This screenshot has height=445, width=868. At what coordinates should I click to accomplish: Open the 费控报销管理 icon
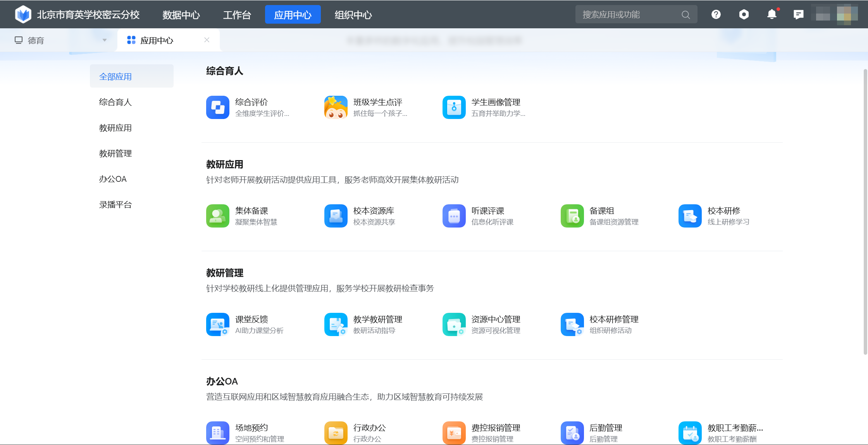[x=454, y=433]
